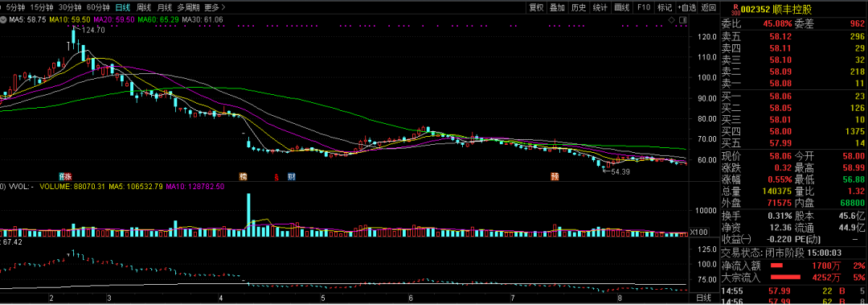
Task: Select the 日线 daily chart tab
Action: [123, 7]
